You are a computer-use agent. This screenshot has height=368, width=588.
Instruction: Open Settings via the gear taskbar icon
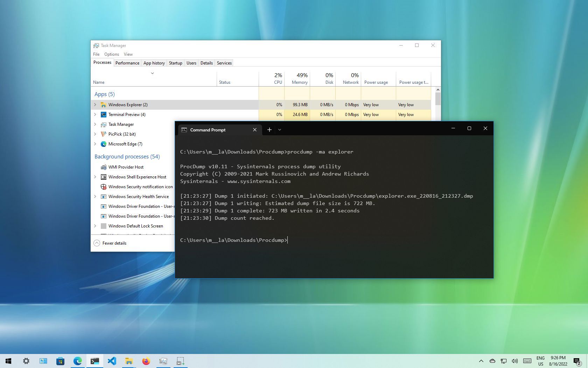26,361
